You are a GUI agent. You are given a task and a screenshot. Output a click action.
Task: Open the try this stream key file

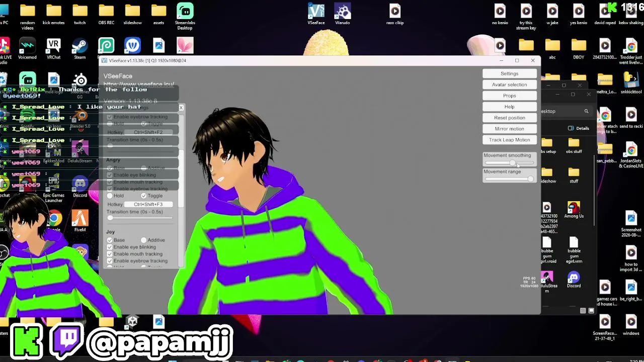click(x=526, y=16)
